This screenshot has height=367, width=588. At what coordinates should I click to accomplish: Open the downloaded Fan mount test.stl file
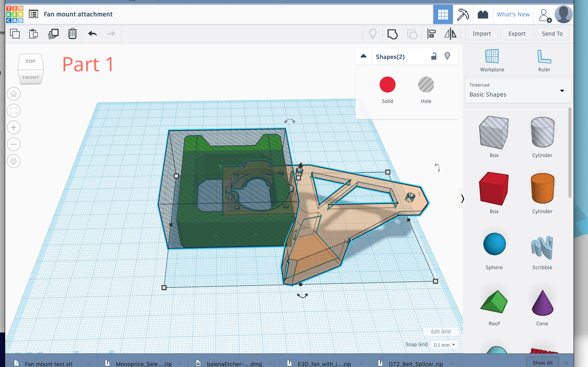48,364
